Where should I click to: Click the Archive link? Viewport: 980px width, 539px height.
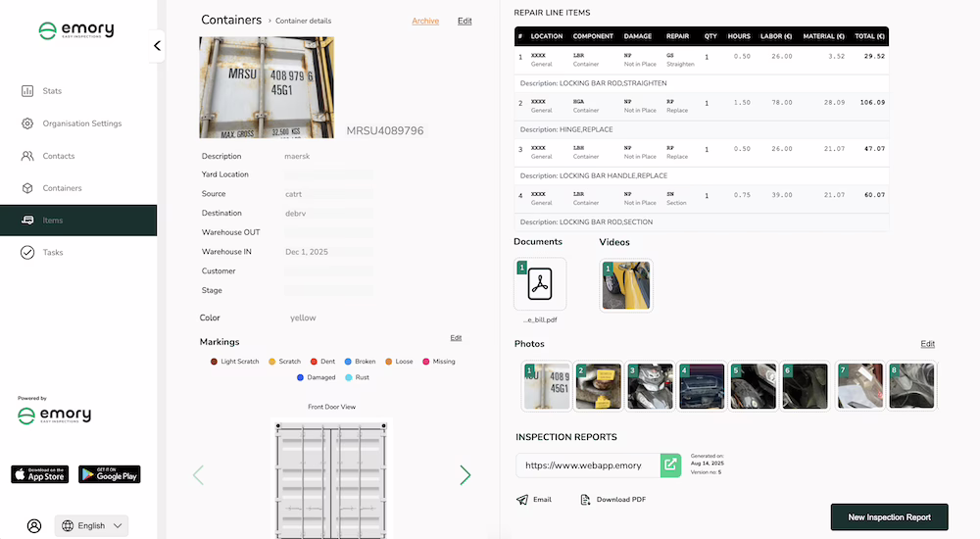pyautogui.click(x=425, y=21)
